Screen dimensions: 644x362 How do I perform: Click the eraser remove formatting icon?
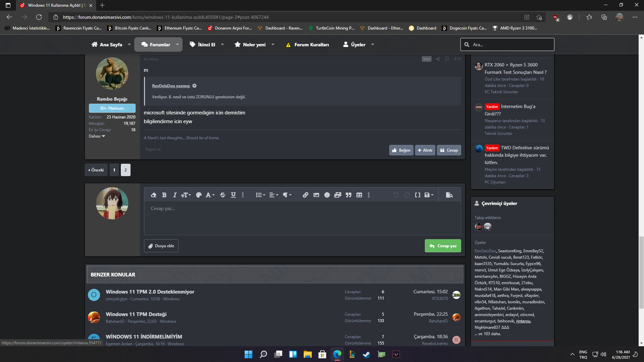(153, 195)
